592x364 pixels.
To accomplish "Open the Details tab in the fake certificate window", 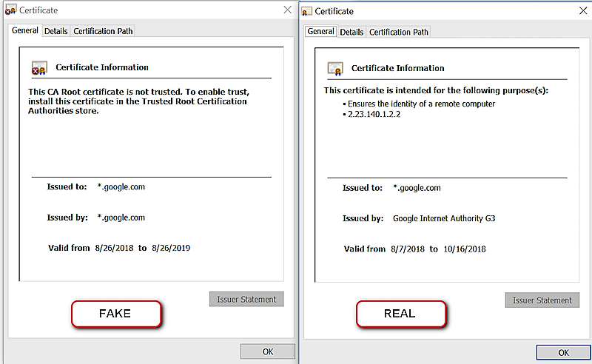I will [56, 31].
